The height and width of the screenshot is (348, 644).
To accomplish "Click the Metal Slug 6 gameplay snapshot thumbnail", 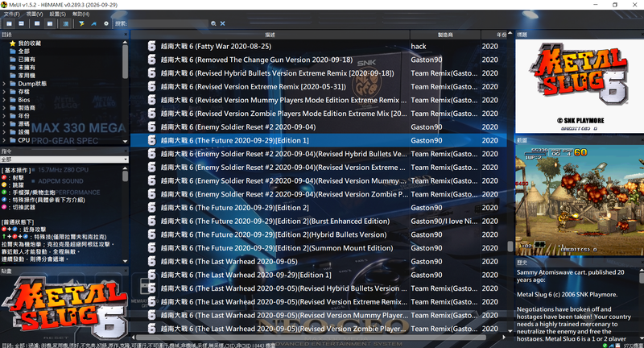I will coord(580,200).
